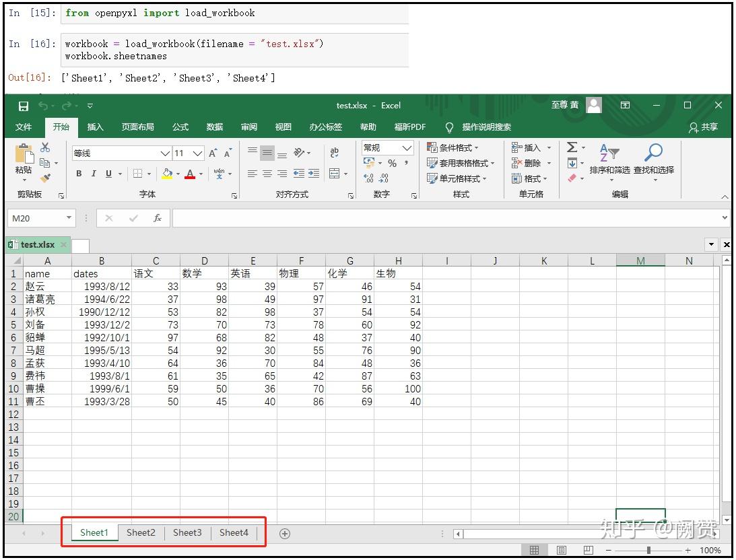736x560 pixels.
Task: Switch to the 插入 ribbon tab
Action: point(94,127)
